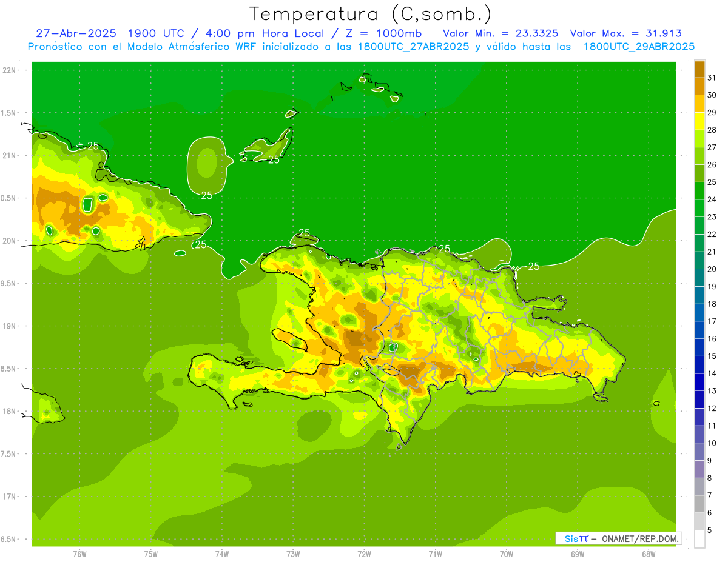728x562 pixels.
Task: Click the '68W' longitude axis label
Action: click(x=649, y=554)
